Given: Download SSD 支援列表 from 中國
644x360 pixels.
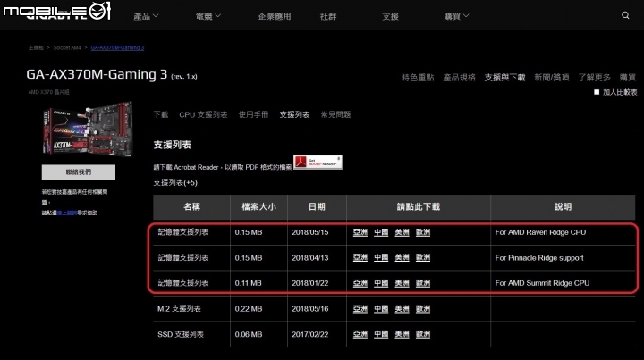Looking at the screenshot, I should [381, 334].
